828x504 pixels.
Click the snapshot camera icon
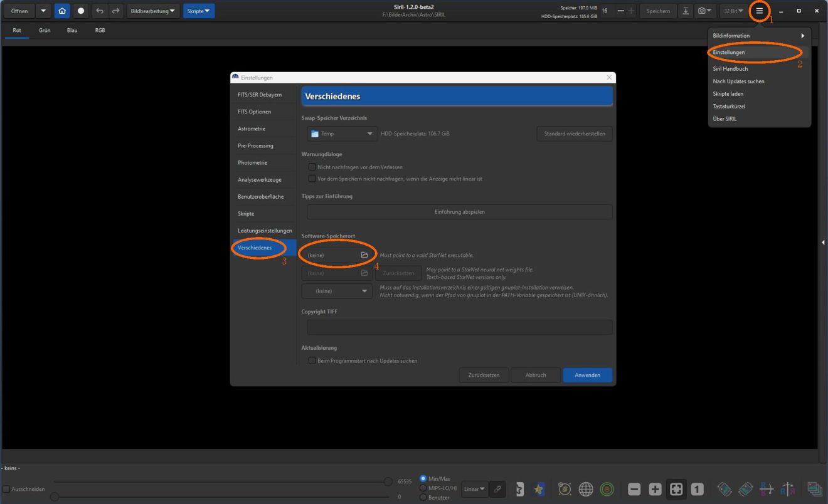click(x=705, y=11)
